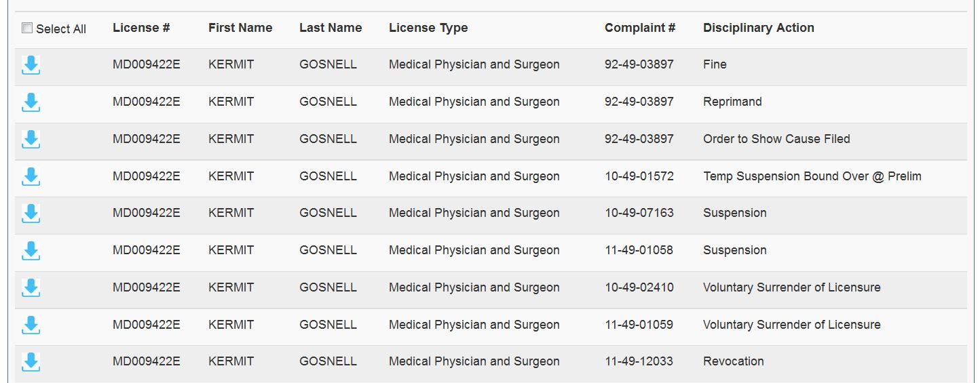Download the Reprimand document
The height and width of the screenshot is (383, 980).
pos(31,102)
